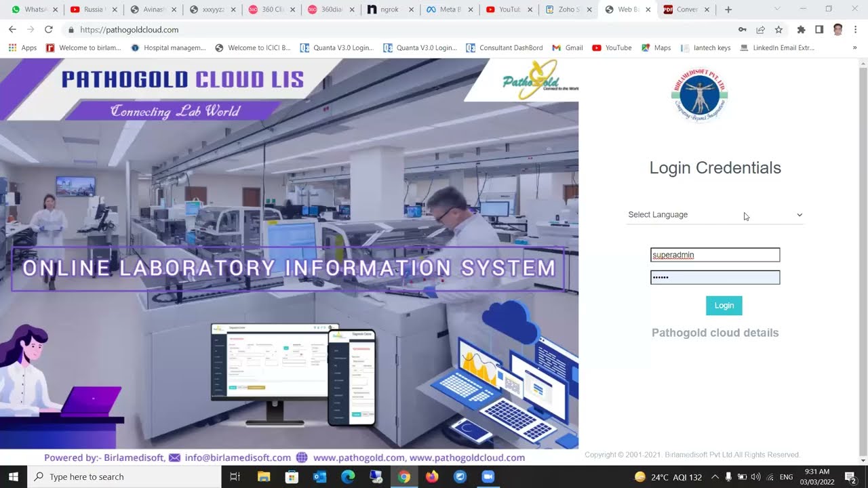The image size is (868, 488).
Task: Open the Welcome to birlam... bookmark
Action: click(x=83, y=48)
